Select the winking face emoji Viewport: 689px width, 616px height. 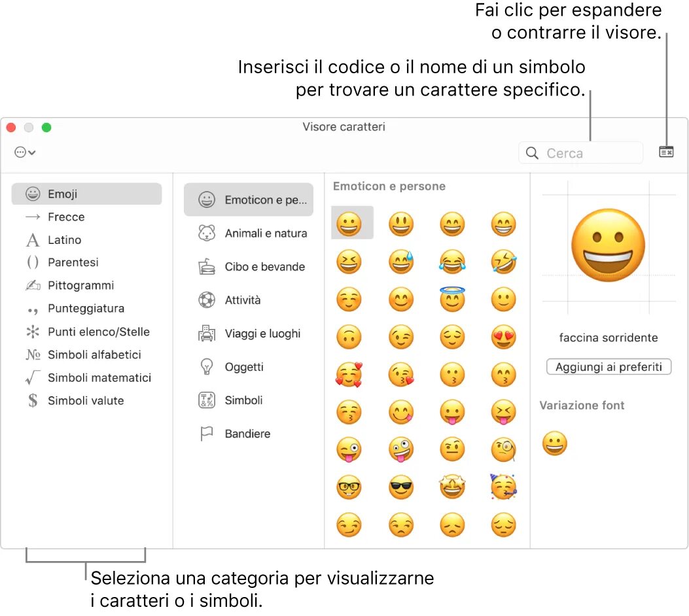coord(401,337)
